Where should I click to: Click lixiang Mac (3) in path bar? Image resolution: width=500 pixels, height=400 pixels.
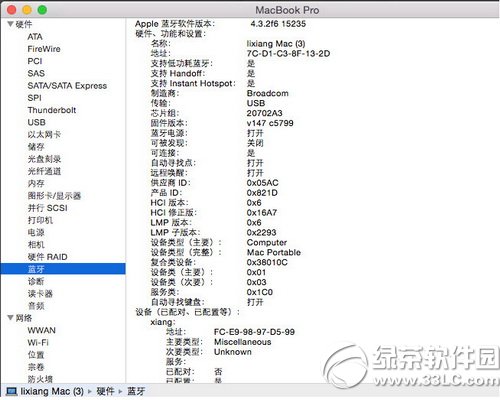click(x=52, y=391)
